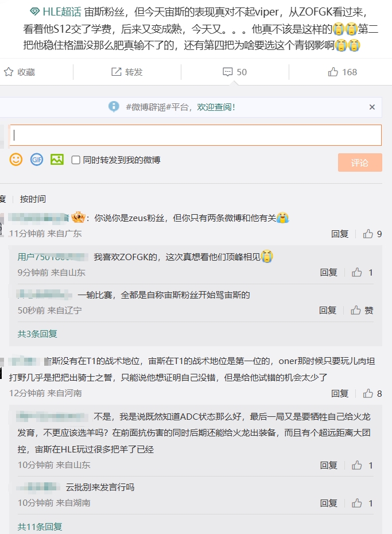Viewport: 392px width, 534px height.
Task: Sort comments 按时间
Action: [x=33, y=199]
